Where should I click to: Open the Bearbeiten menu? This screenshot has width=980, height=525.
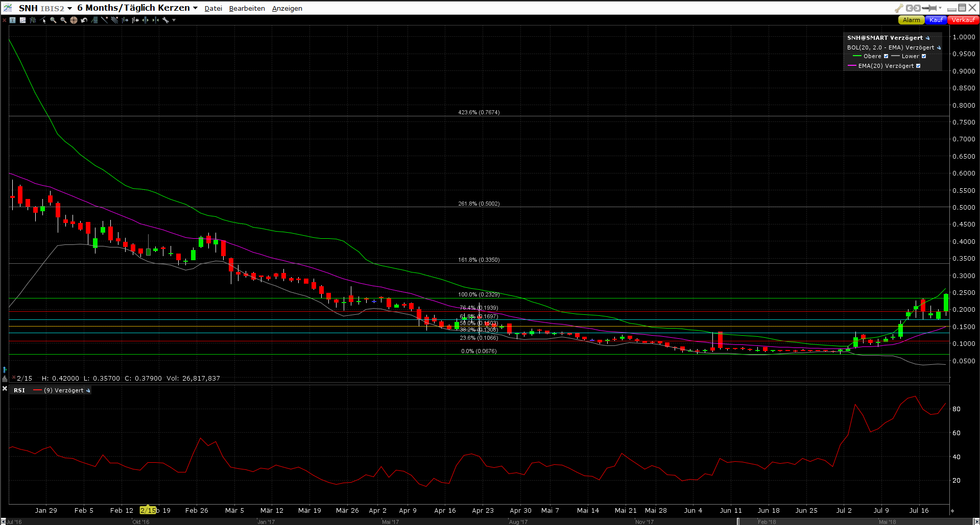(x=247, y=8)
